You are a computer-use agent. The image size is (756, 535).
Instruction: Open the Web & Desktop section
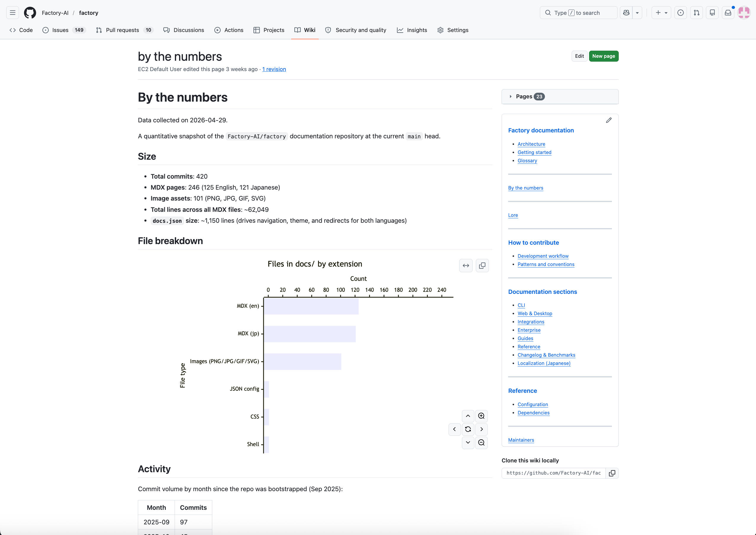[x=535, y=314]
